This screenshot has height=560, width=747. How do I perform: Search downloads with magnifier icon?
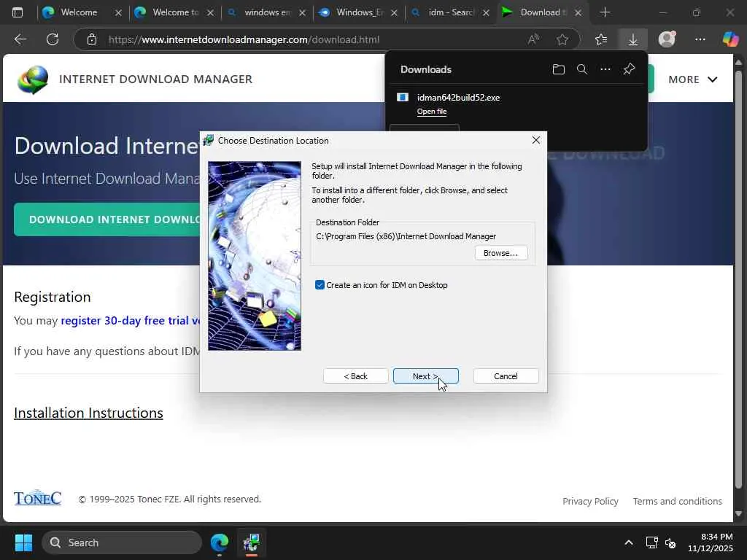(x=581, y=69)
